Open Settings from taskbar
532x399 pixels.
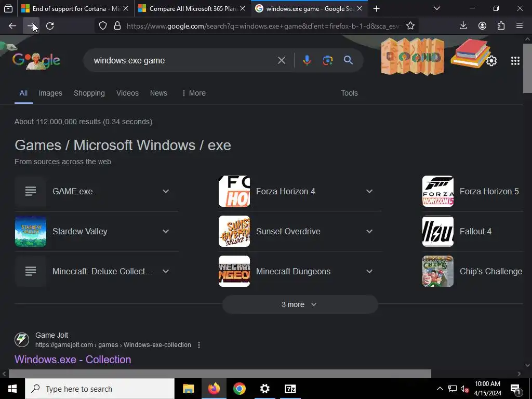pos(264,389)
